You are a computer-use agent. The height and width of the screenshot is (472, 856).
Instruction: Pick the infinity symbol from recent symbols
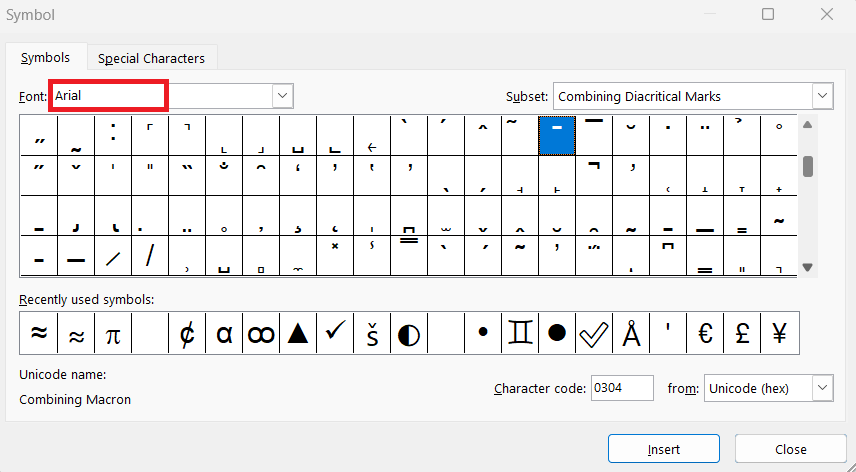coord(261,333)
